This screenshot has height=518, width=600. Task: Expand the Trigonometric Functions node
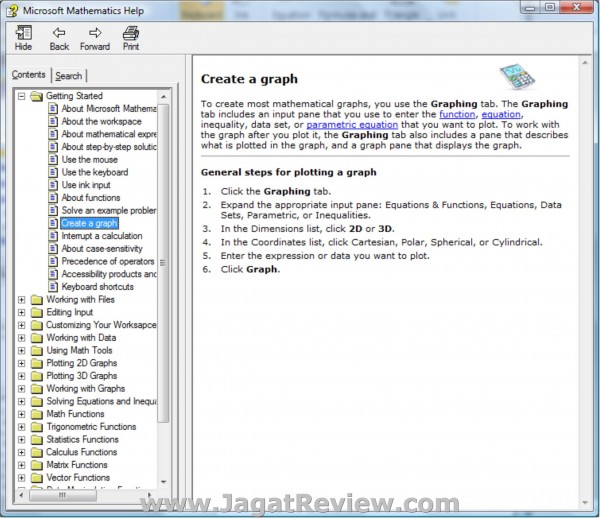click(22, 427)
